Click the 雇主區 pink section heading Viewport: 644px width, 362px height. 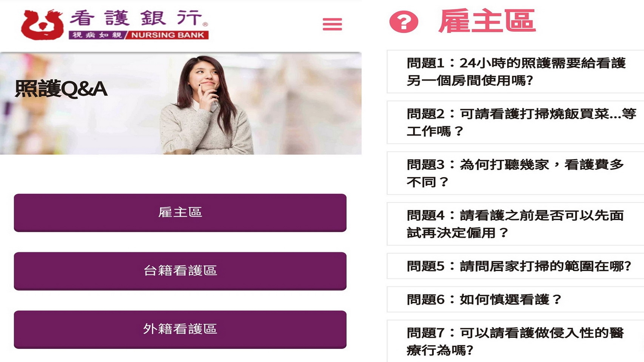pyautogui.click(x=487, y=21)
